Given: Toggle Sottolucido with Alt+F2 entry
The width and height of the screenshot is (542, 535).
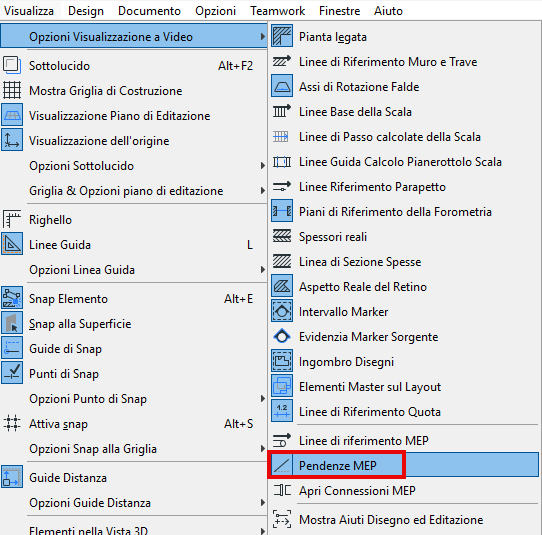Looking at the screenshot, I should (134, 65).
